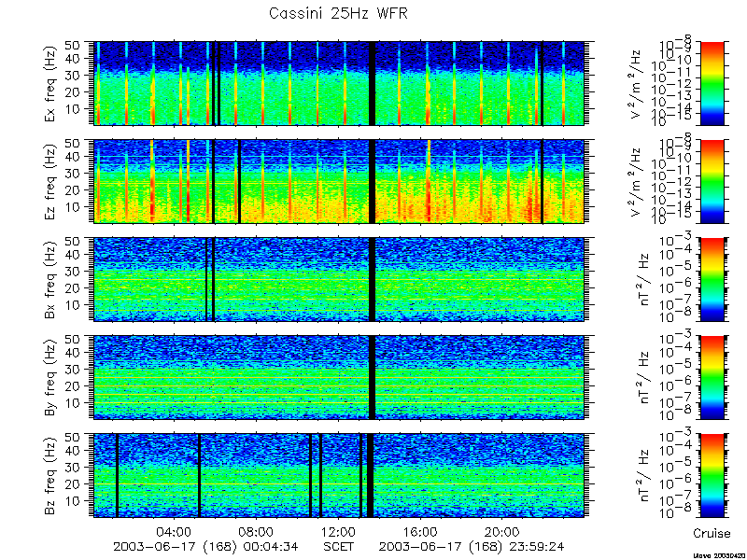
Task: Click the 08:00 time axis label
Action: pyautogui.click(x=256, y=531)
